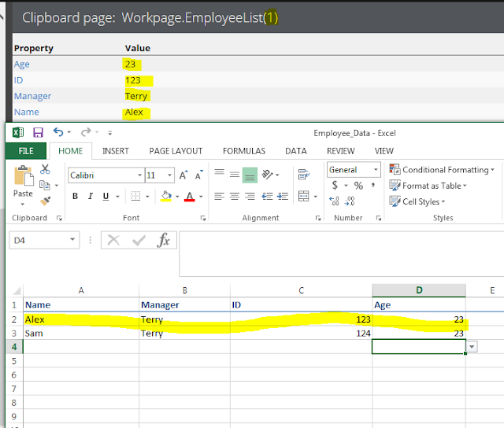Screen dimensions: 504x428
Task: Click the Merge & Center icon
Action: pyautogui.click(x=304, y=196)
